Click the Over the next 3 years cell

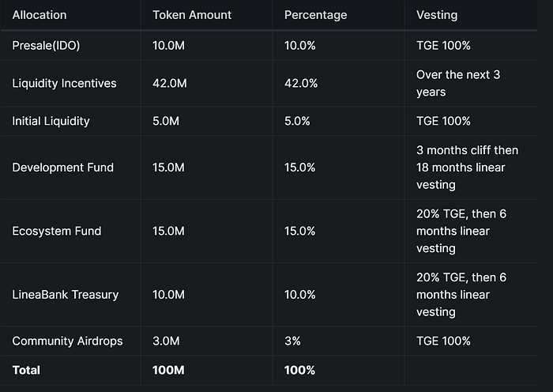457,83
